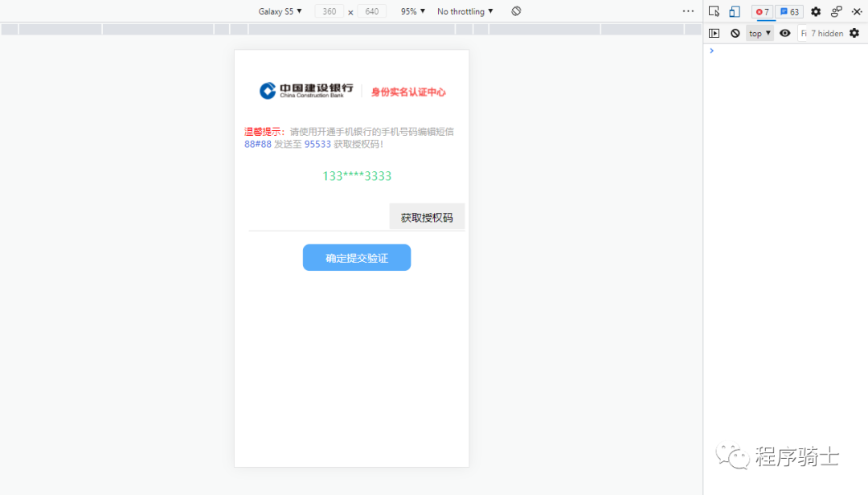Open the Galaxy S5 device dropdown

tap(279, 11)
